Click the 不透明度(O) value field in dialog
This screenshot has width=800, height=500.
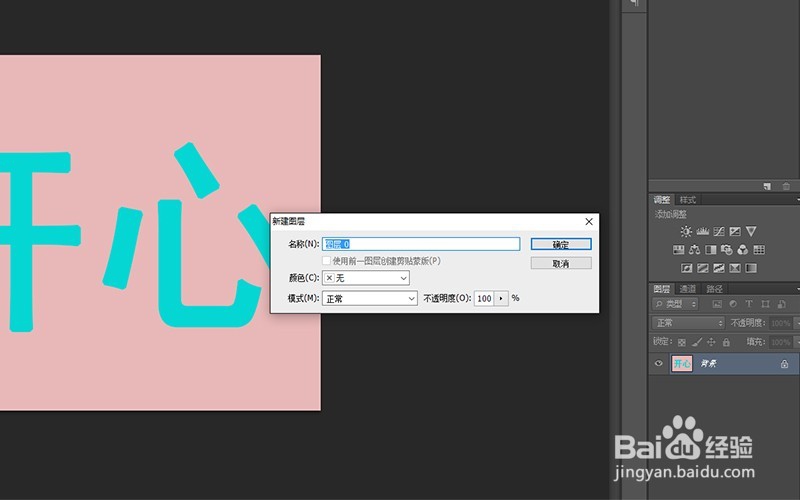click(484, 298)
